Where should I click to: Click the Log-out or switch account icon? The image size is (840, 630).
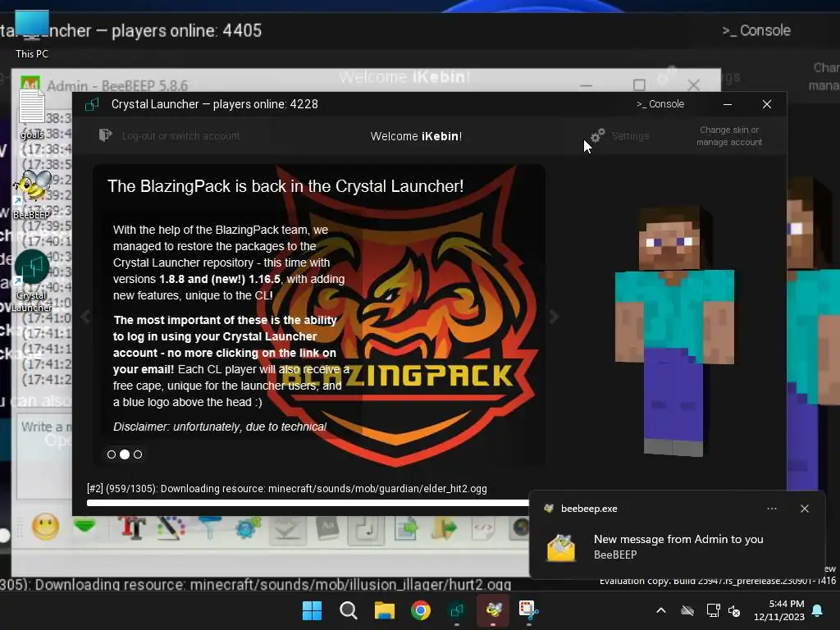click(106, 135)
